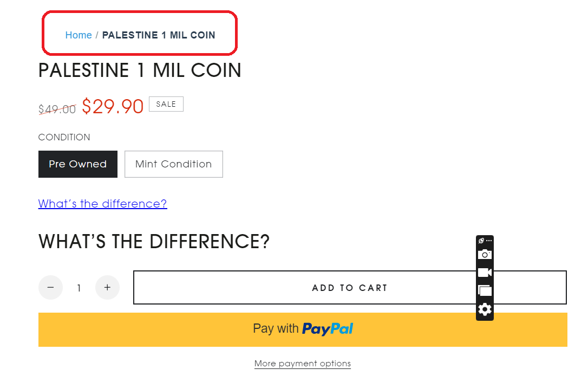Pay with PayPal button
588x382 pixels.
point(303,329)
